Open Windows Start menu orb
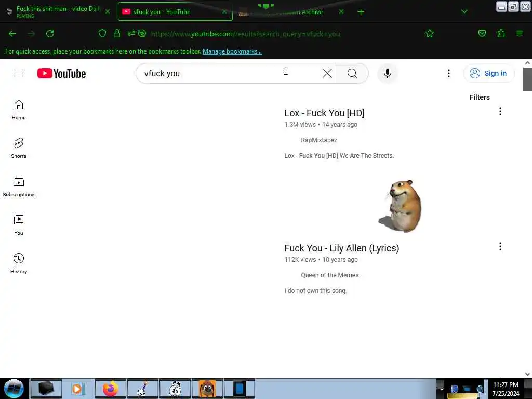532x399 pixels. coord(14,389)
